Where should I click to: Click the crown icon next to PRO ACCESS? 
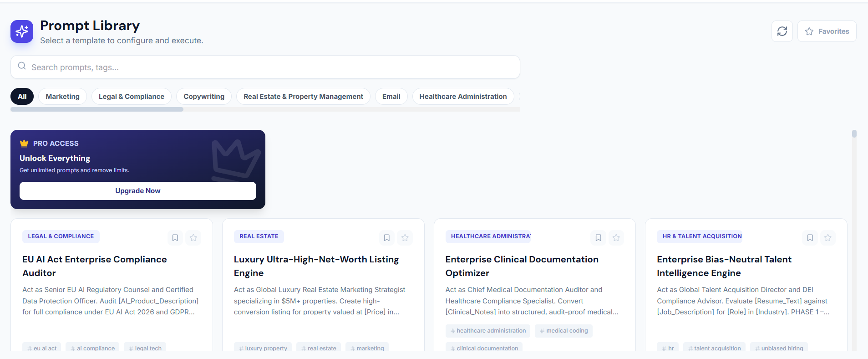coord(24,144)
